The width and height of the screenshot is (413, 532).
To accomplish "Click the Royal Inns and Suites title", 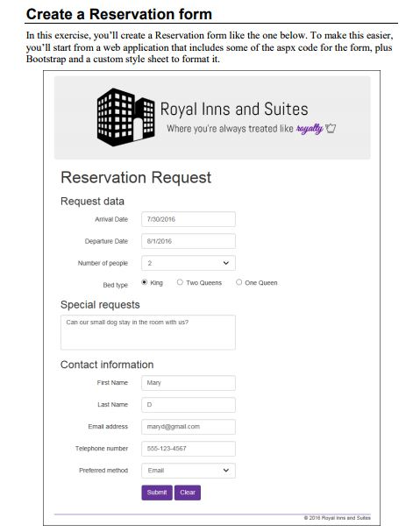I will (234, 110).
